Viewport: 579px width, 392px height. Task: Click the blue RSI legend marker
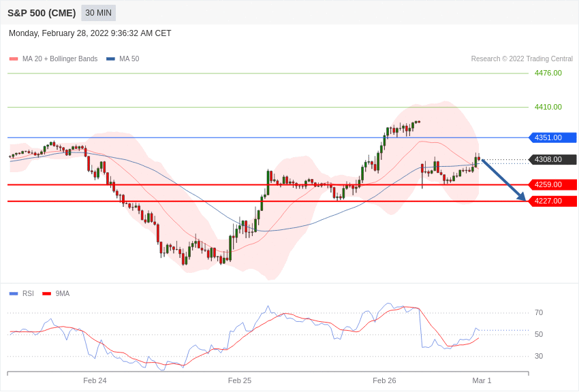(x=14, y=294)
